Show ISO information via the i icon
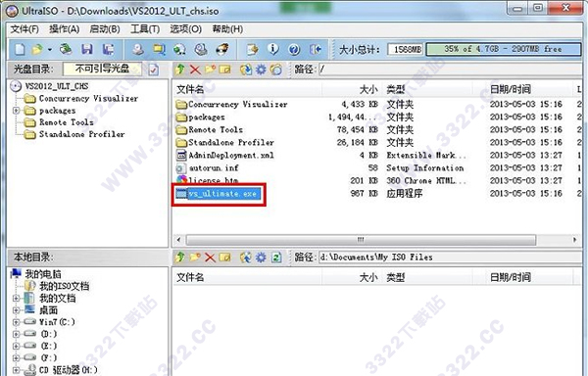The width and height of the screenshot is (588, 376). (x=273, y=49)
